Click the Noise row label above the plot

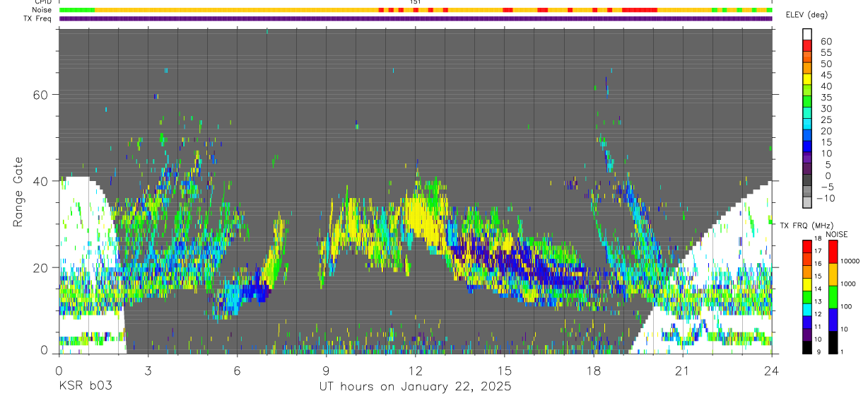pyautogui.click(x=41, y=10)
